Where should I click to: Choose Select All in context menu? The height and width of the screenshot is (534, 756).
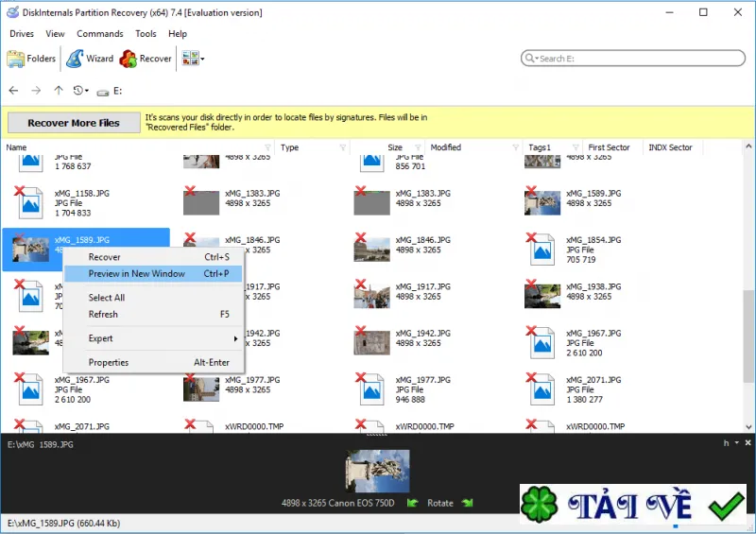point(153,298)
